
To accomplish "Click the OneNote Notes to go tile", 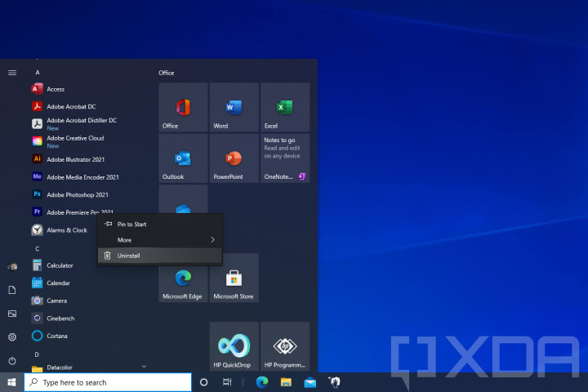I will pyautogui.click(x=285, y=158).
